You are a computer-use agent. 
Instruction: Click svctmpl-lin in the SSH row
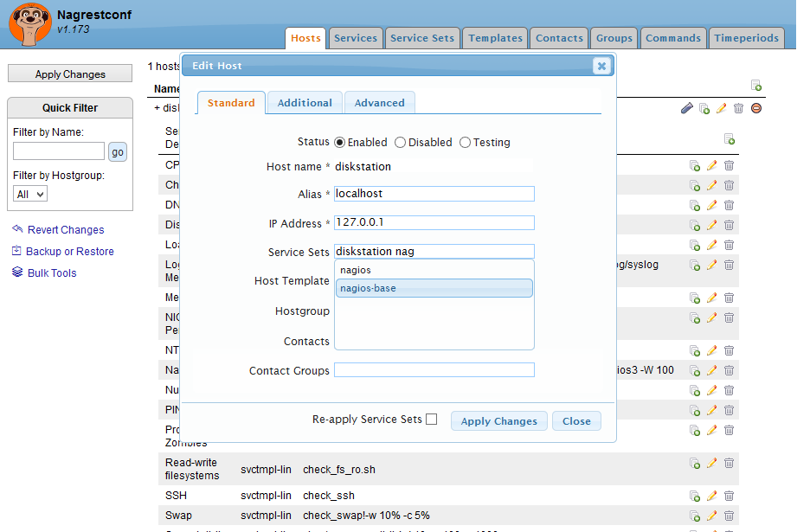click(266, 496)
